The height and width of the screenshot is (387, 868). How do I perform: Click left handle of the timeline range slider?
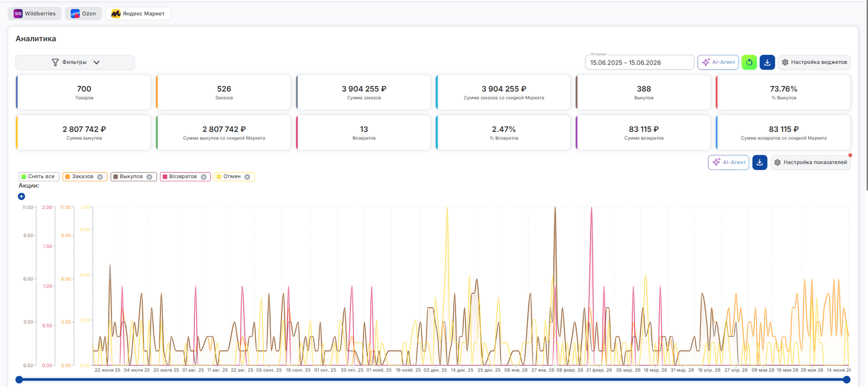click(19, 380)
